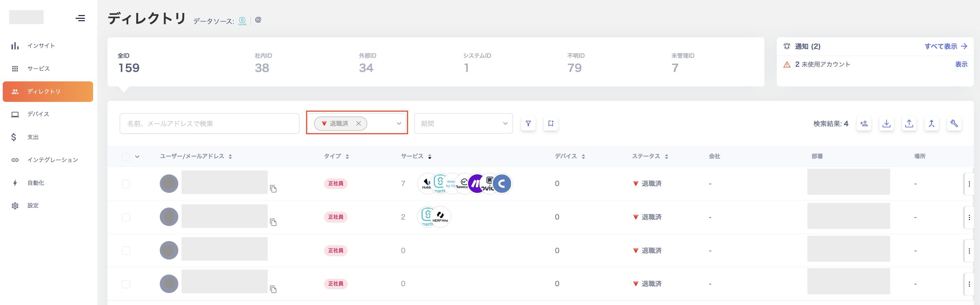
Task: Click 表示 next to unused accounts alert
Action: click(961, 65)
